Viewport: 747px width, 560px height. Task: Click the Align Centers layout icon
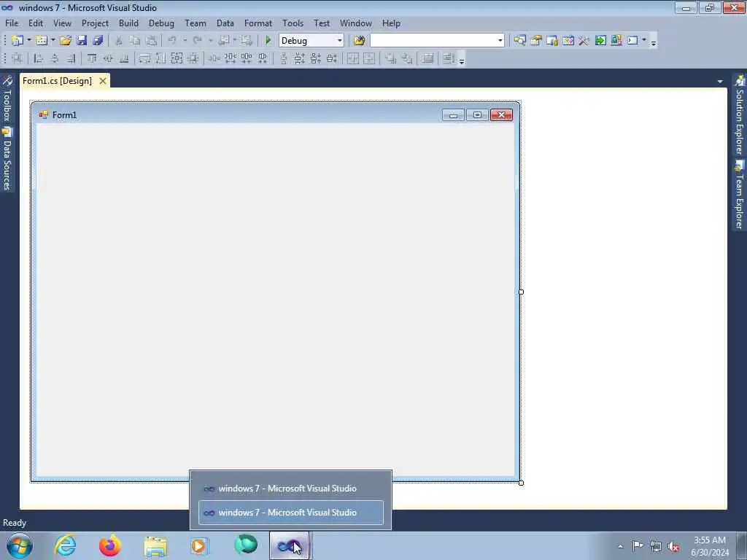tap(55, 58)
